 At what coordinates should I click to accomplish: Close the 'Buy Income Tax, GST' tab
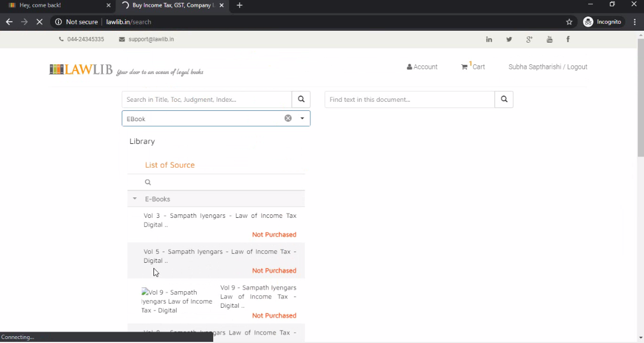[x=221, y=5]
